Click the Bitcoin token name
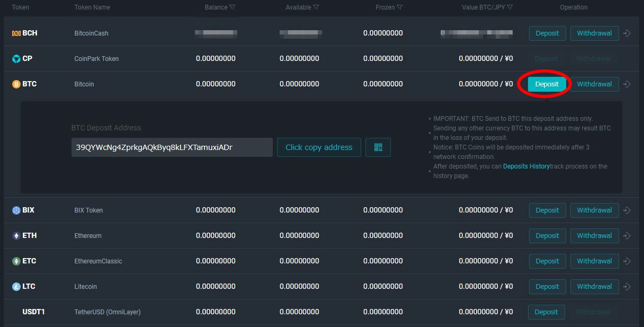This screenshot has width=644, height=327. 84,84
